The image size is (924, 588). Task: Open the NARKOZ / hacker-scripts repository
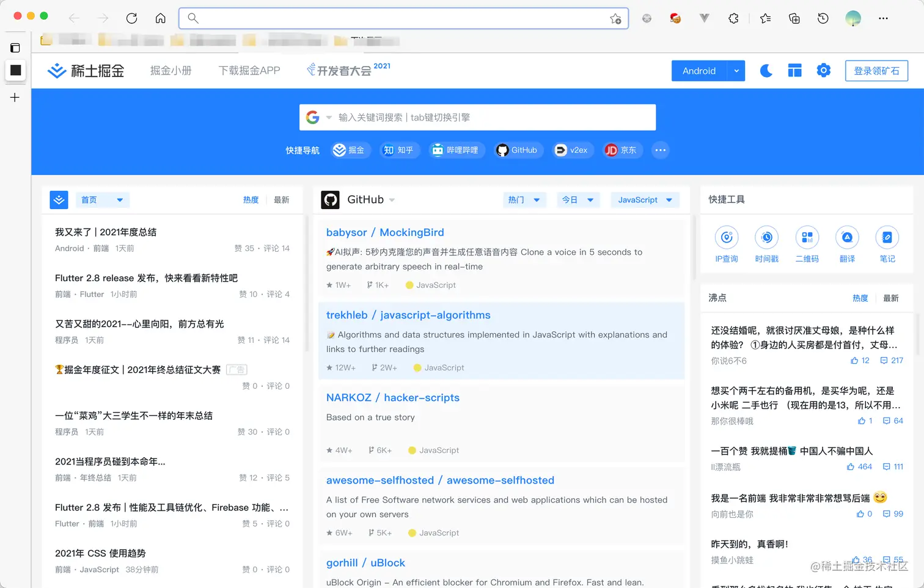[393, 397]
